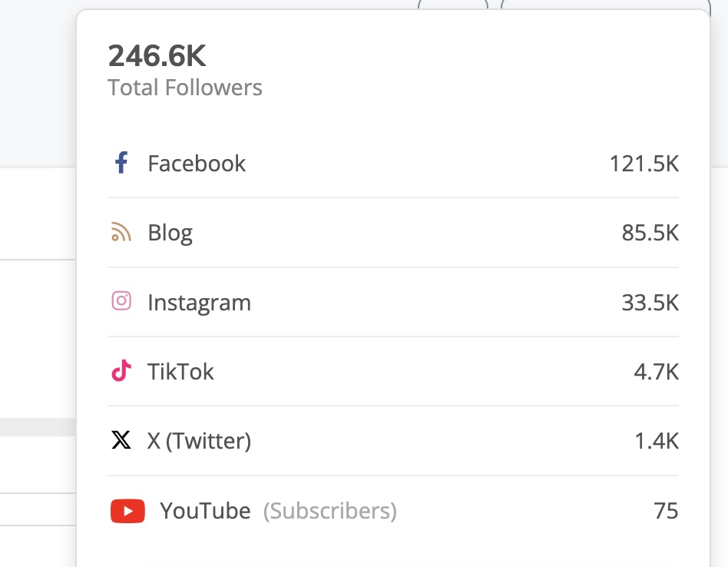
Task: Click the YouTube (Subscribers) label
Action: point(330,511)
